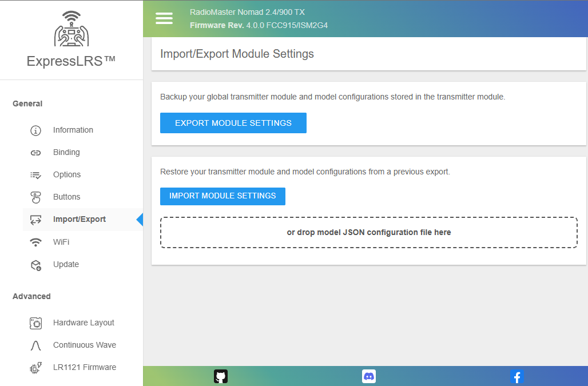Open GitHub link in footer

click(x=221, y=376)
